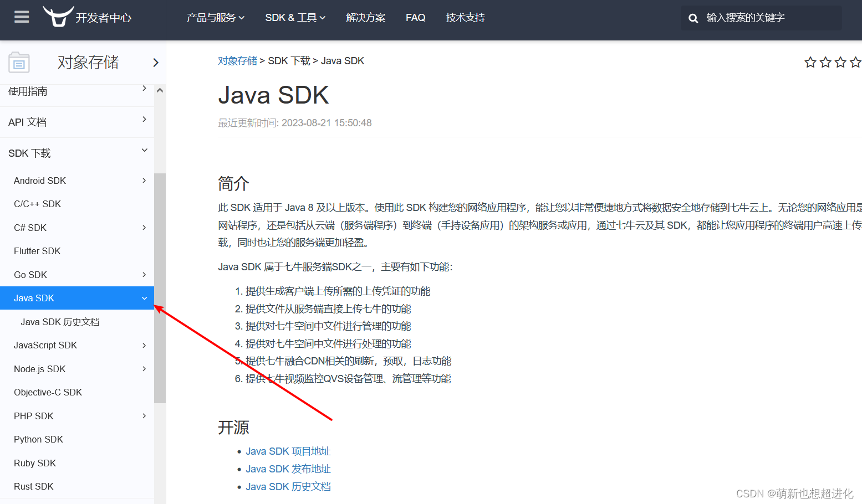The image size is (862, 504).
Task: Click the 对象存储 sidebar heading
Action: click(88, 63)
